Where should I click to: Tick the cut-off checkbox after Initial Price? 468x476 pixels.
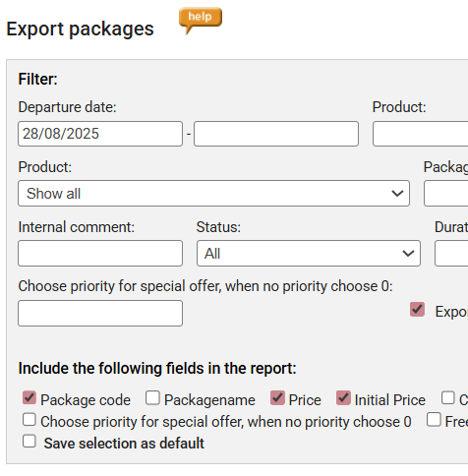click(448, 397)
